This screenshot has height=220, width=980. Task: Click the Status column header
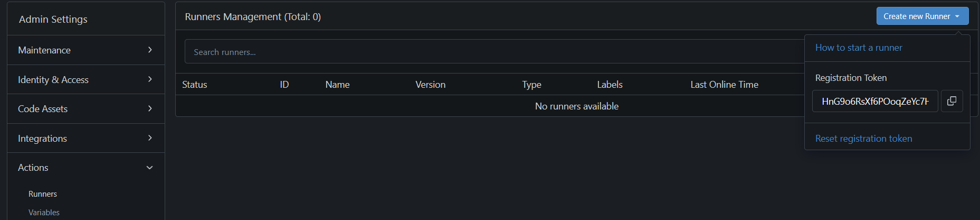point(195,85)
